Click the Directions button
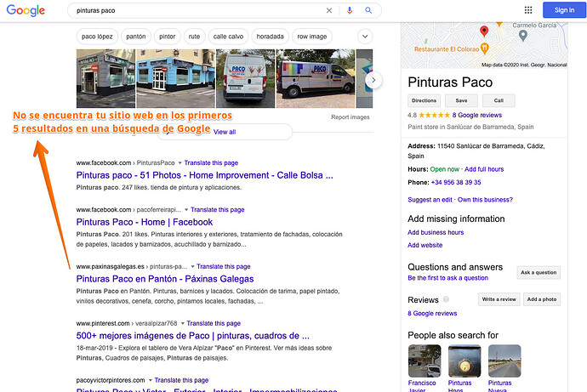Screen dimensions: 587x392 point(424,100)
